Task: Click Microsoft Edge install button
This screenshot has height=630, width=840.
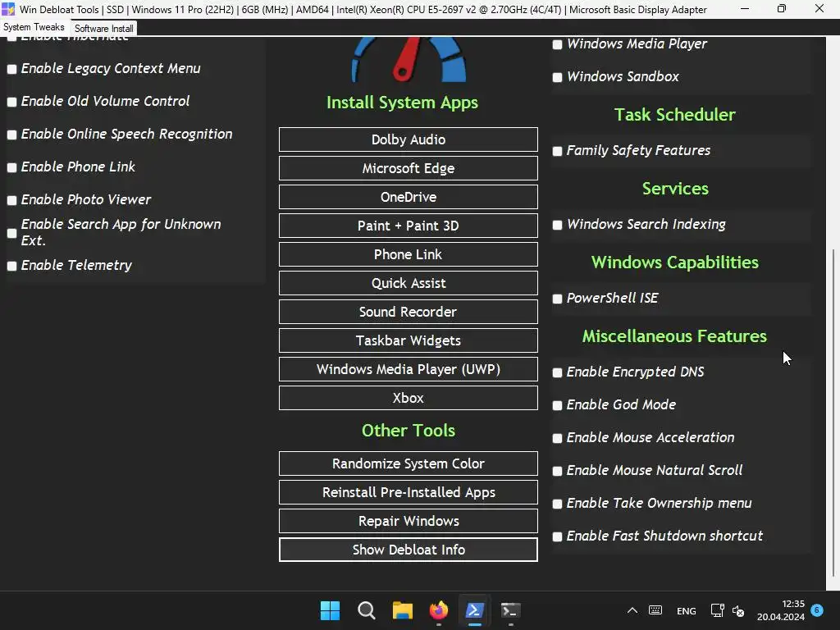Action: 409,168
